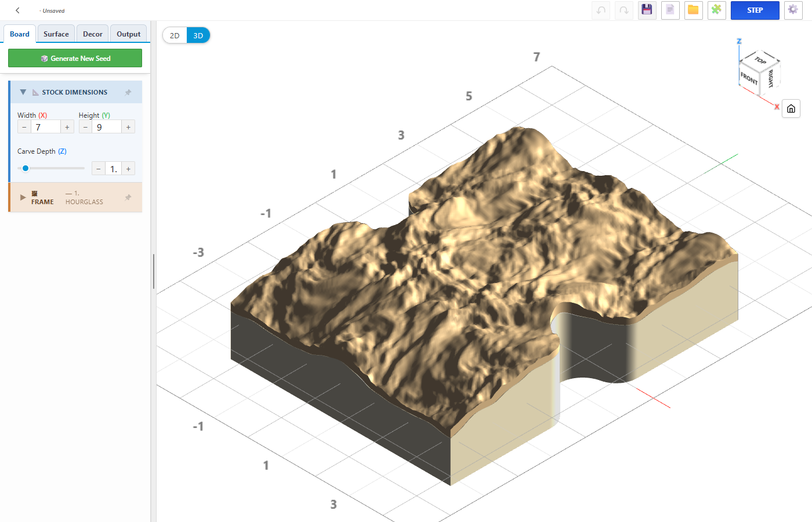Pin the Stock Dimensions panel
The image size is (812, 522).
(x=128, y=92)
